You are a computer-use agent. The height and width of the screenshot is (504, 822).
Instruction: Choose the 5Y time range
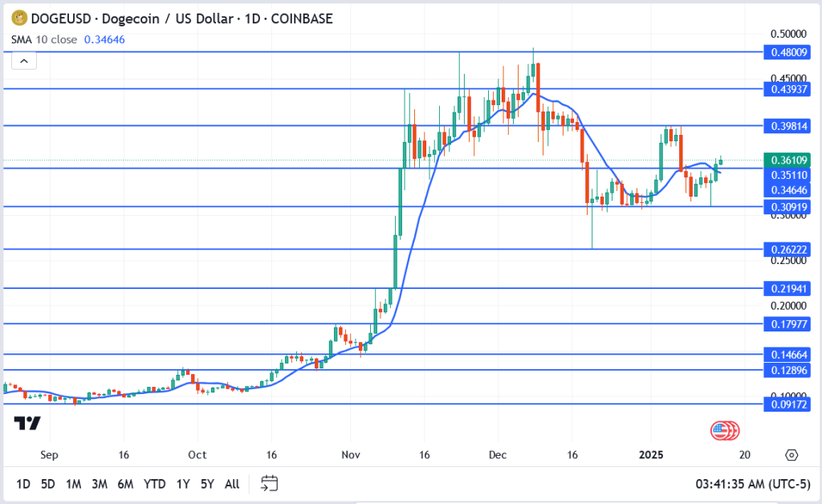tap(207, 484)
